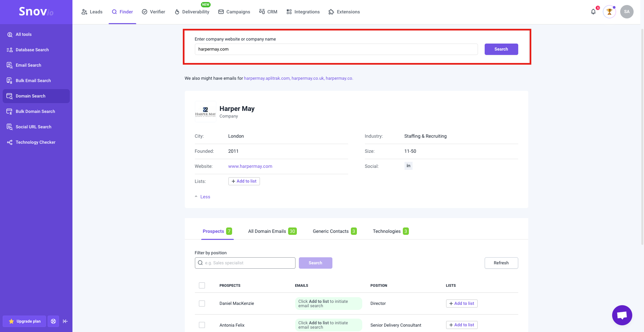Open All tools in sidebar
The image size is (644, 332).
coord(36,35)
